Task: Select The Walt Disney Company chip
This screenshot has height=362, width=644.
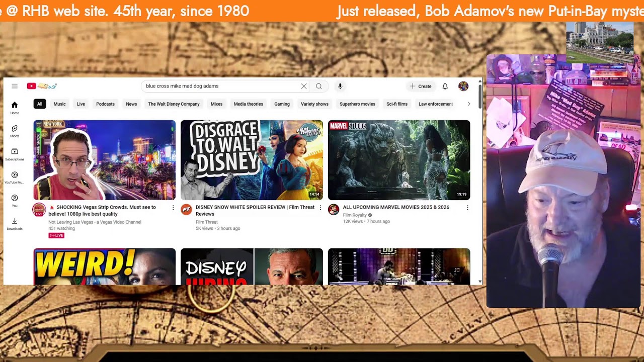Action: pos(174,104)
